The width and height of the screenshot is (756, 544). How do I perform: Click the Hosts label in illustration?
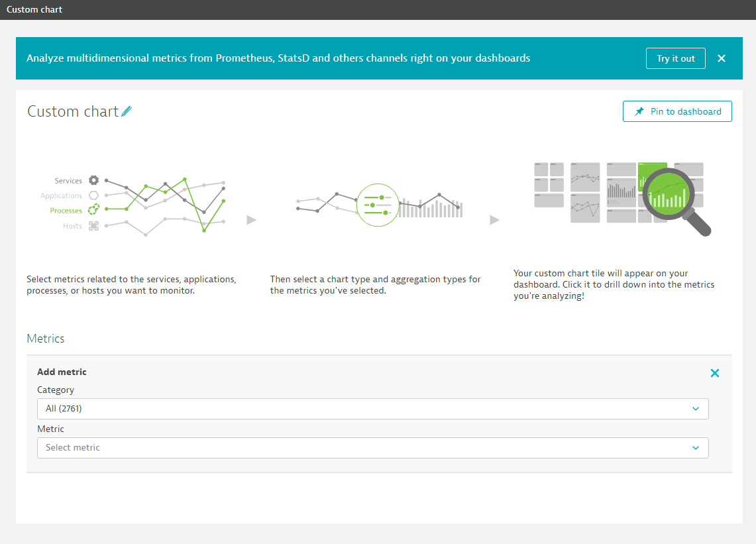tap(72, 226)
